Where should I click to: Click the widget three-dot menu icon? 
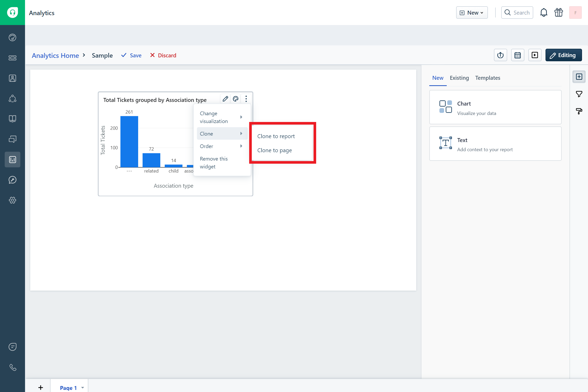pyautogui.click(x=246, y=99)
